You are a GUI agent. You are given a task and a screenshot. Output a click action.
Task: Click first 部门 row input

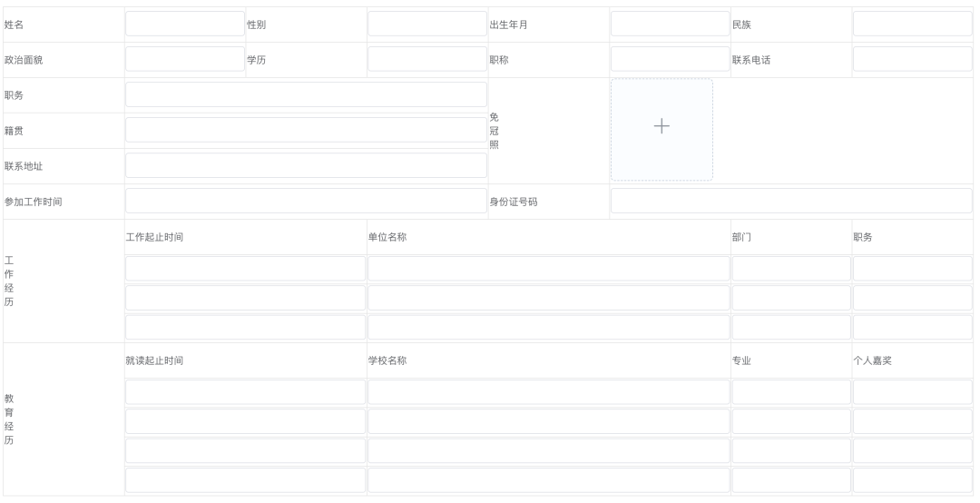click(x=790, y=269)
